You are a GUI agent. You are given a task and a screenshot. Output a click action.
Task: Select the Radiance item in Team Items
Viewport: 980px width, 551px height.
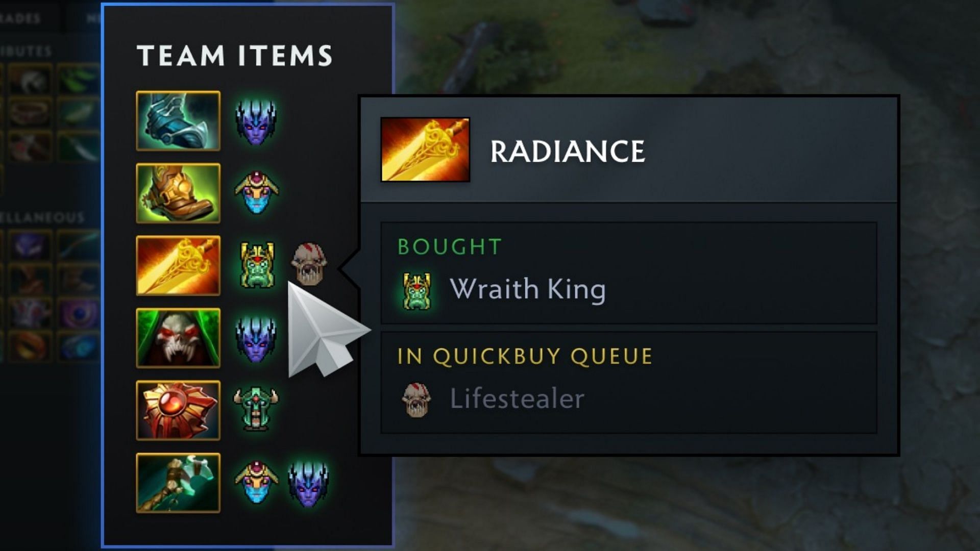click(x=178, y=266)
